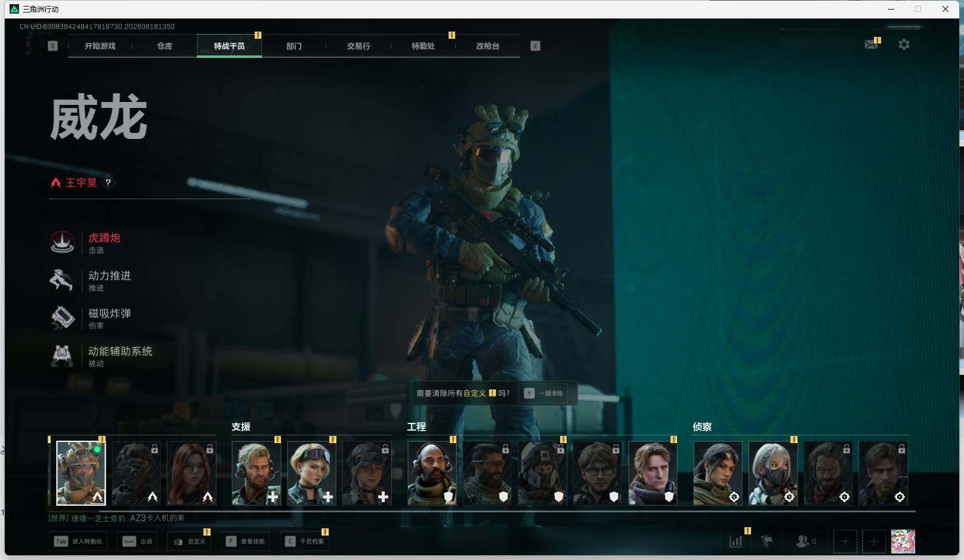Choose the blond bearded support operator with headset
Viewport: 964px width, 560px height.
(257, 473)
